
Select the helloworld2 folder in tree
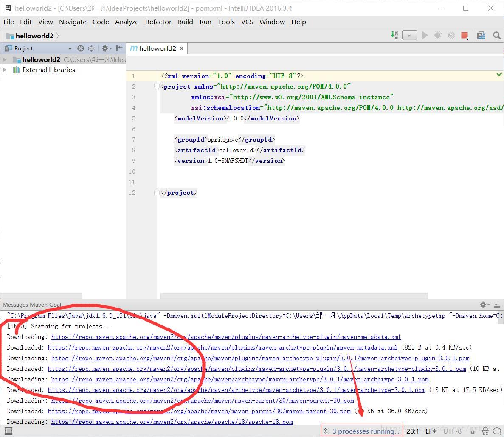(x=41, y=59)
